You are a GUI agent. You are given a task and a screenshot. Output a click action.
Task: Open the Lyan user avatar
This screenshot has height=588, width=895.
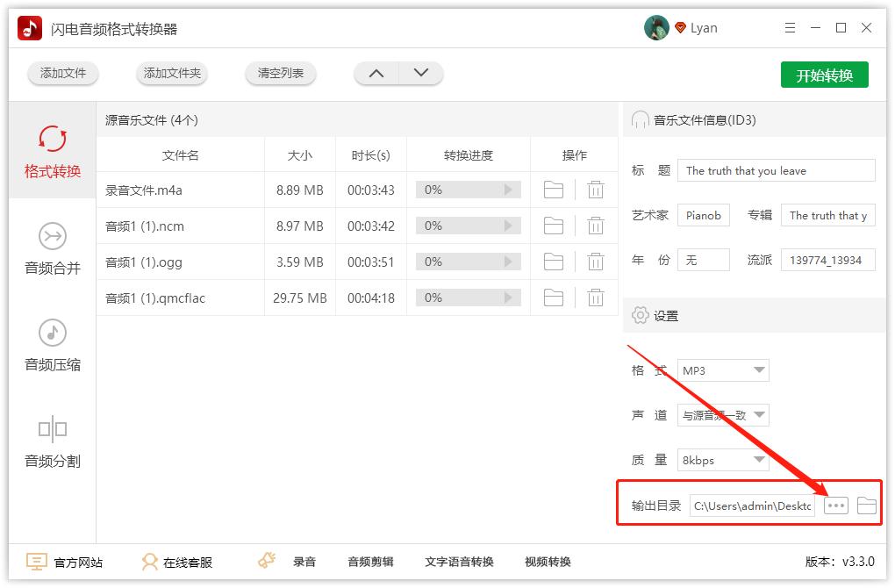click(x=656, y=28)
